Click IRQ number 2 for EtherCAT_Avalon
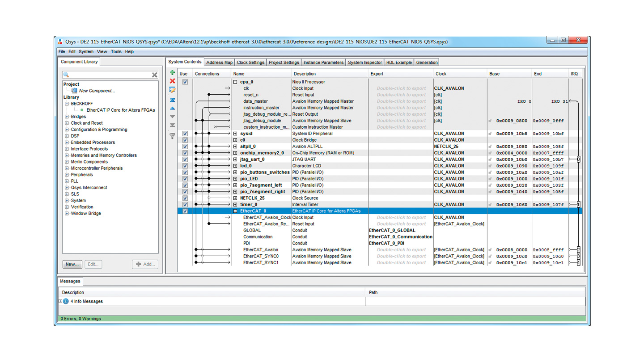The height and width of the screenshot is (362, 644). click(x=578, y=250)
